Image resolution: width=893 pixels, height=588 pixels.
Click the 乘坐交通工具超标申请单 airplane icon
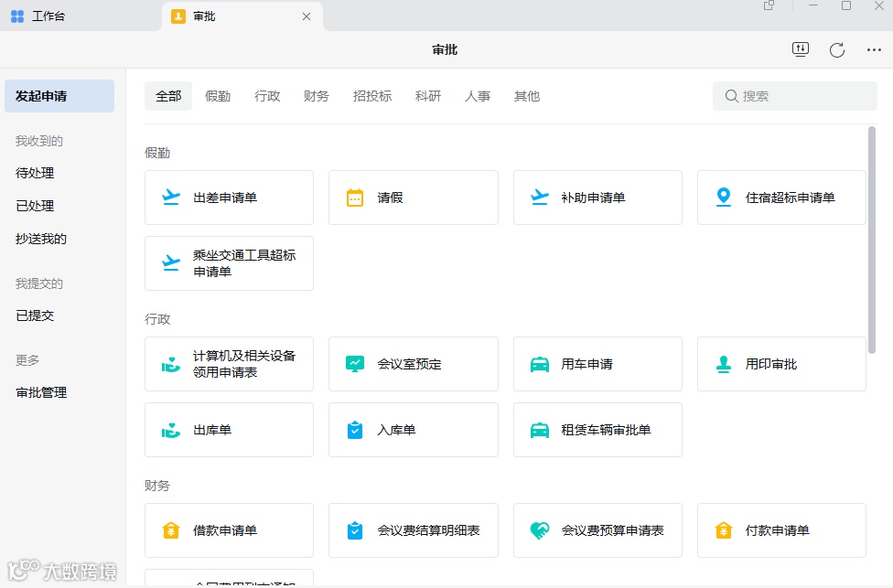coord(171,263)
